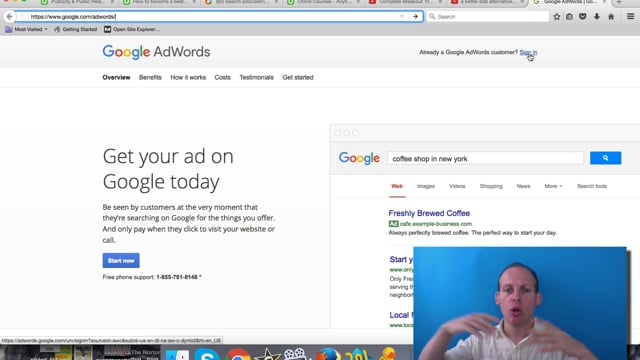Open the Firefox hamburger menu
This screenshot has height=360, width=640.
pyautogui.click(x=631, y=17)
